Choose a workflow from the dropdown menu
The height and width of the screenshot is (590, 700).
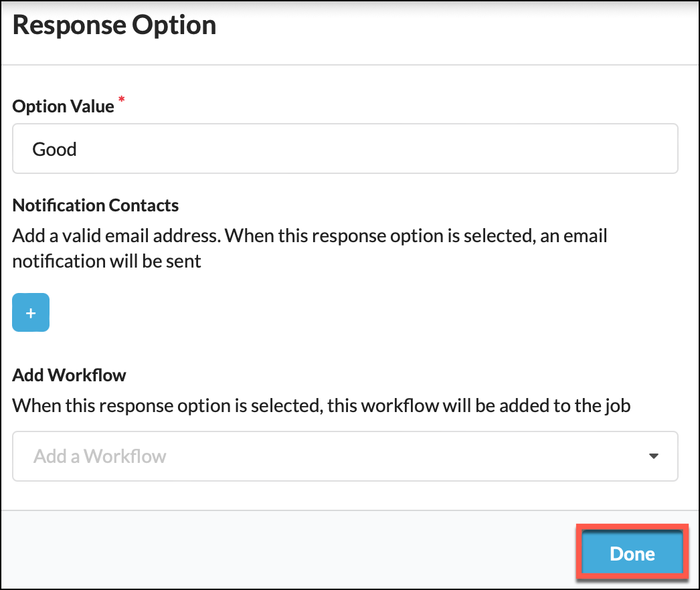point(345,456)
